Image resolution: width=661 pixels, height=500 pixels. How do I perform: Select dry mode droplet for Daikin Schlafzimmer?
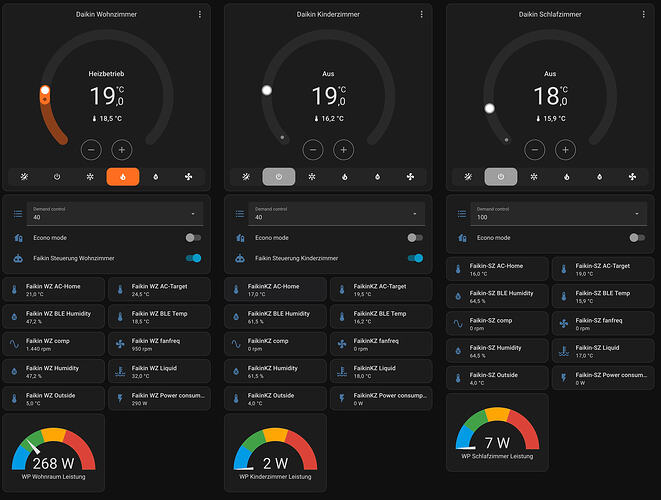click(599, 177)
